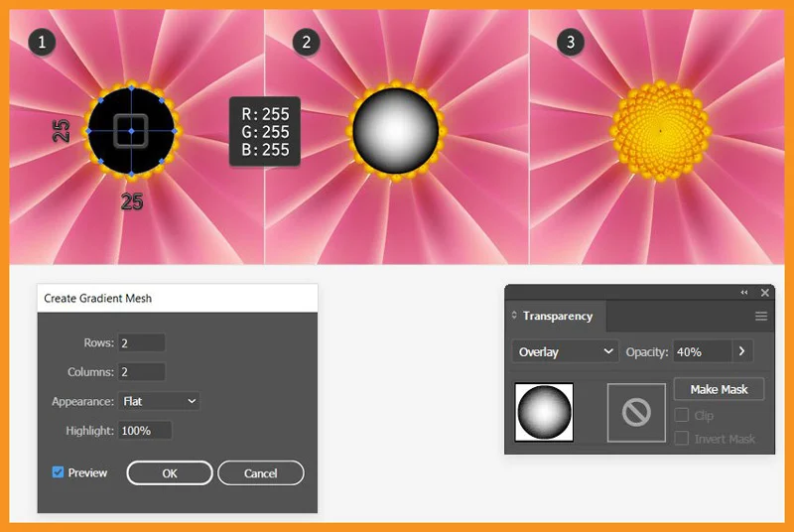Click the center mesh point of black circle
Screen dimensions: 794x532
pos(132,130)
